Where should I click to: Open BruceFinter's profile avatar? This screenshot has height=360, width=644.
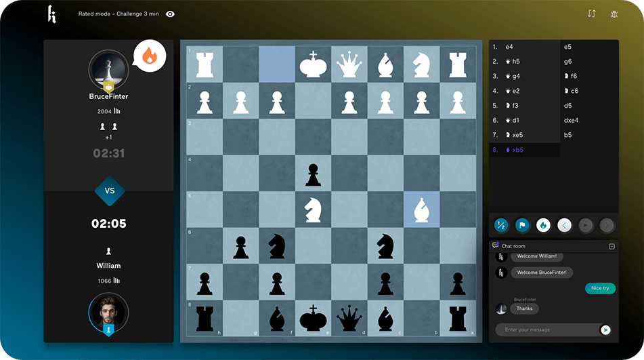108,69
